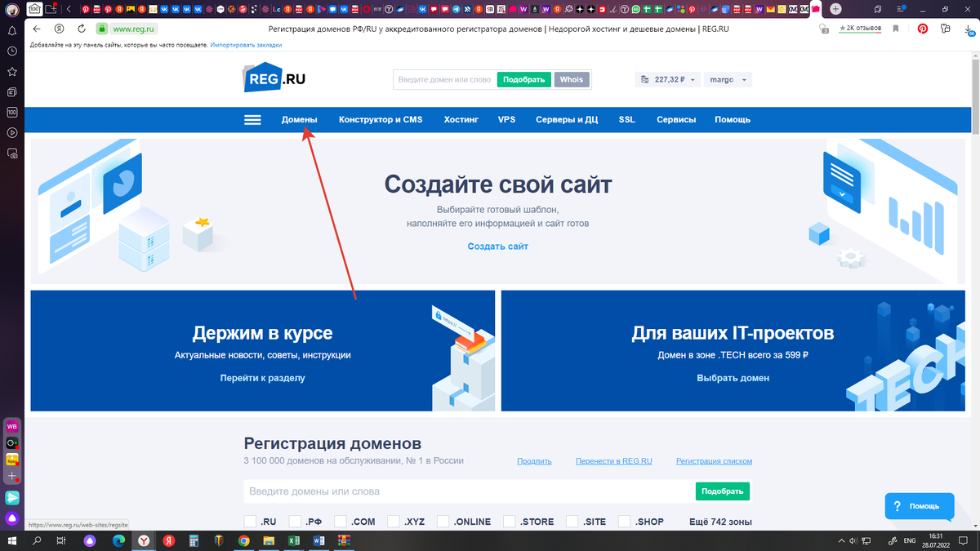Check the .XYZ domain zone checkbox
980x551 pixels.
(394, 522)
